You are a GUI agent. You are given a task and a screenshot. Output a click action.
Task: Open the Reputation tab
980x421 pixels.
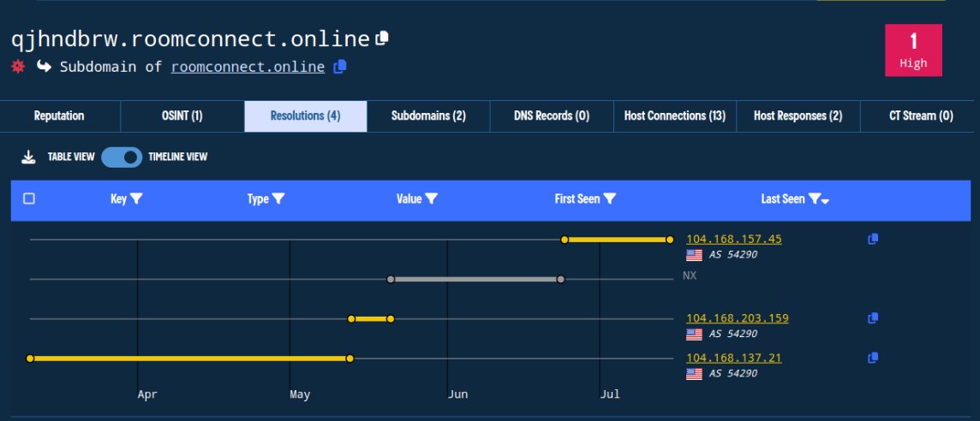(x=59, y=116)
